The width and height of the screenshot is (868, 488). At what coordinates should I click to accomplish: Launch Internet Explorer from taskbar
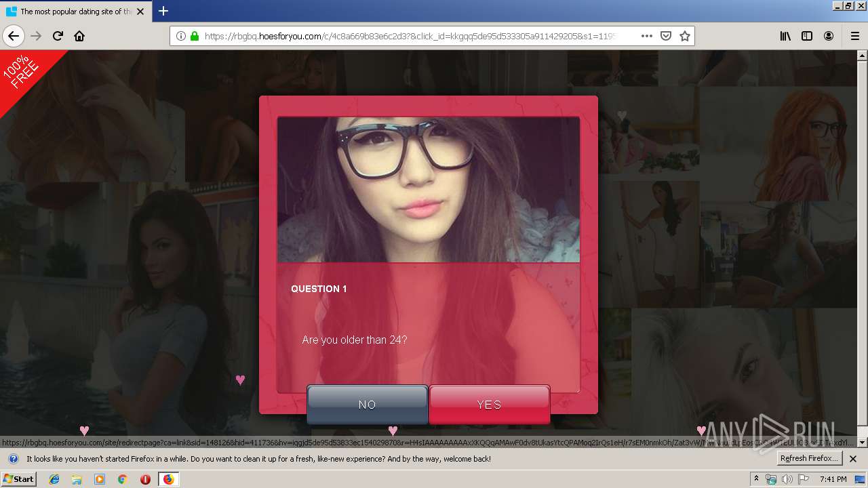(x=54, y=479)
